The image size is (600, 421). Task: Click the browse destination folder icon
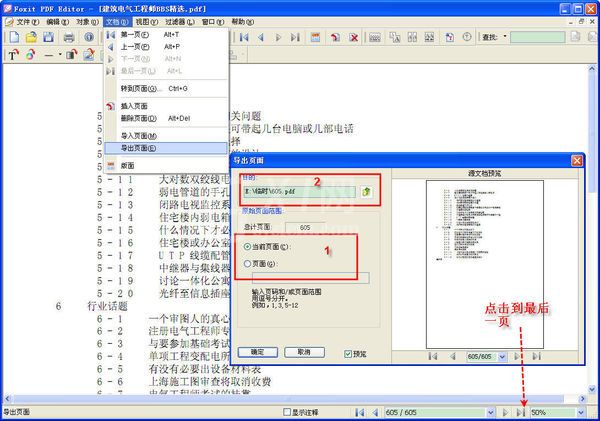coord(366,192)
